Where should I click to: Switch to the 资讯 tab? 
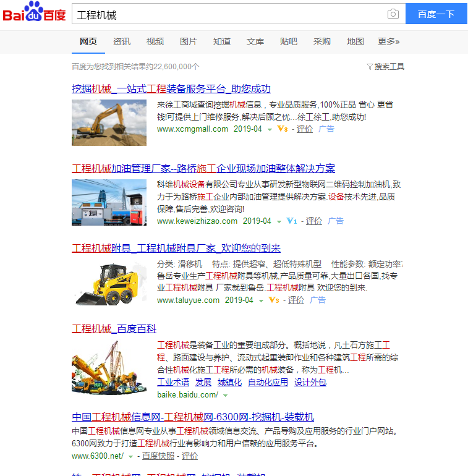pos(122,41)
